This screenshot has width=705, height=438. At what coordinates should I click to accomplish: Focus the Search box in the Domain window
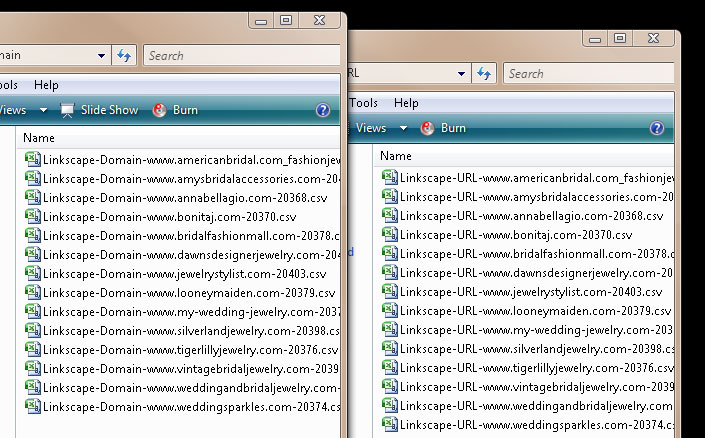coord(242,56)
